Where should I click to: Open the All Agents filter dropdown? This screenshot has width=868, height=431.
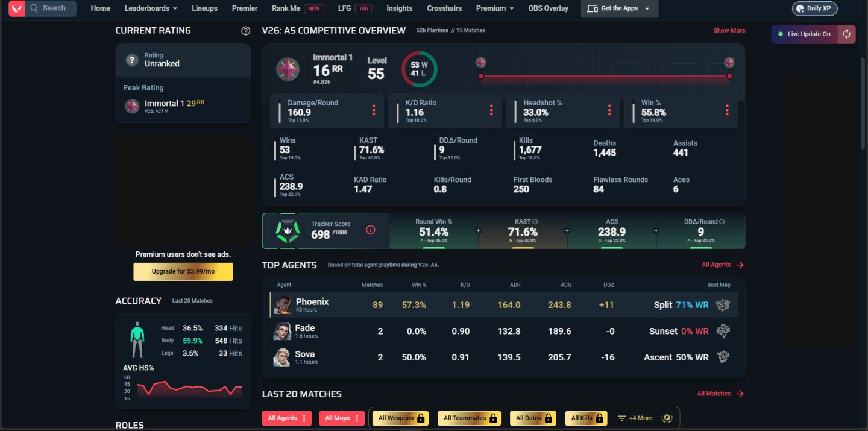(x=287, y=418)
